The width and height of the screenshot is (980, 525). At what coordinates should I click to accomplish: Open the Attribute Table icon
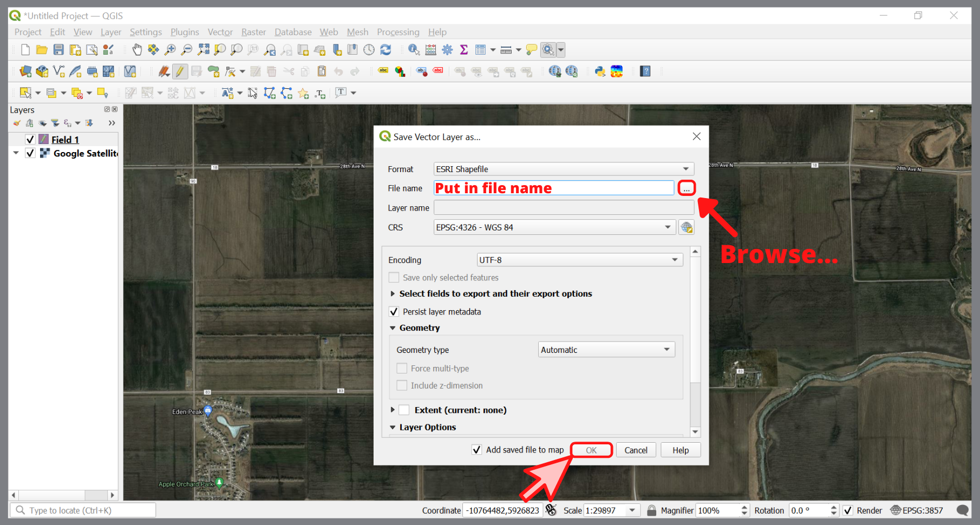point(481,49)
